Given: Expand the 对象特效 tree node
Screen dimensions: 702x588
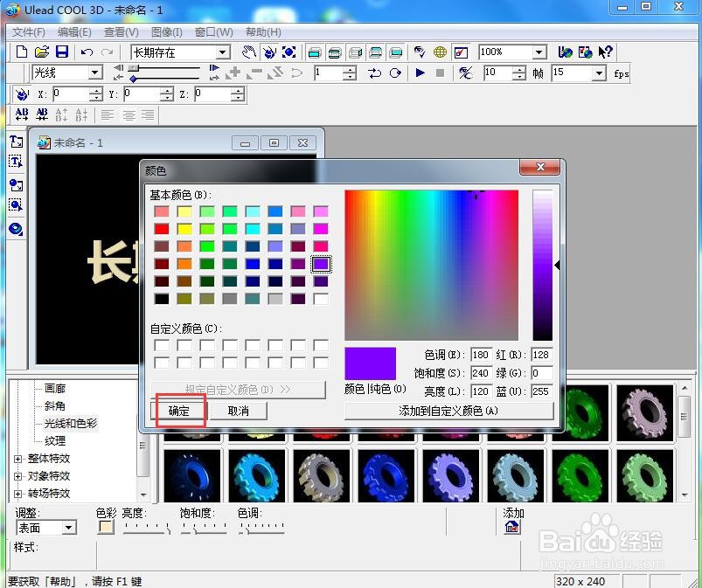Looking at the screenshot, I should [17, 476].
